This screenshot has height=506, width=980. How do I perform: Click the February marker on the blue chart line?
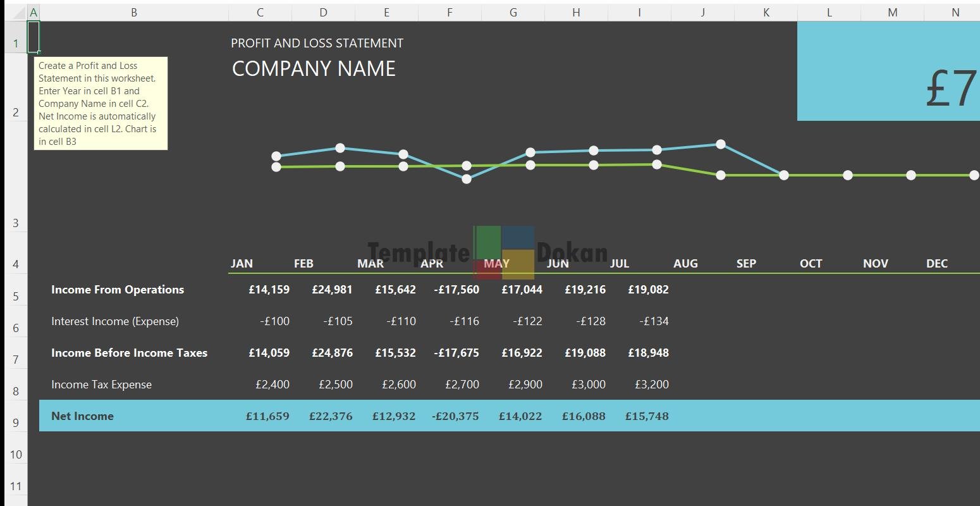[340, 148]
